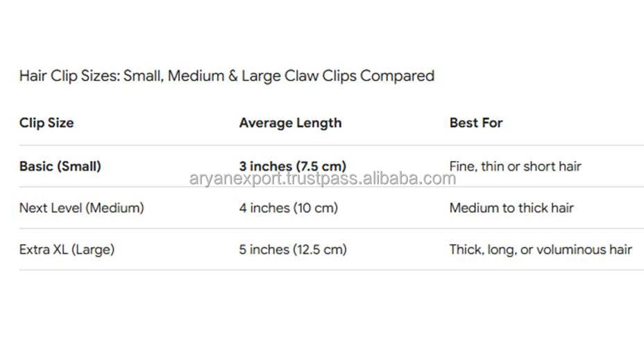Select the 'Medium to thick hair' cell
This screenshot has width=644, height=358.
point(511,207)
